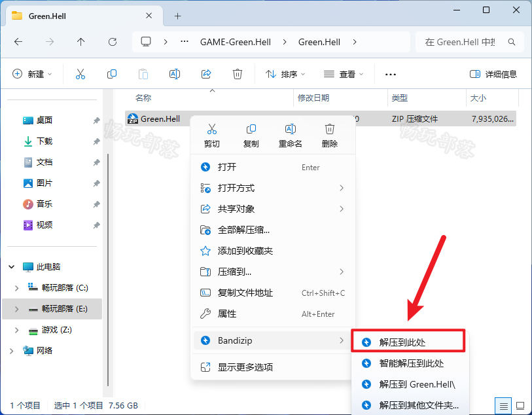Expand the 网络 tree node
532x415 pixels.
pyautogui.click(x=12, y=351)
